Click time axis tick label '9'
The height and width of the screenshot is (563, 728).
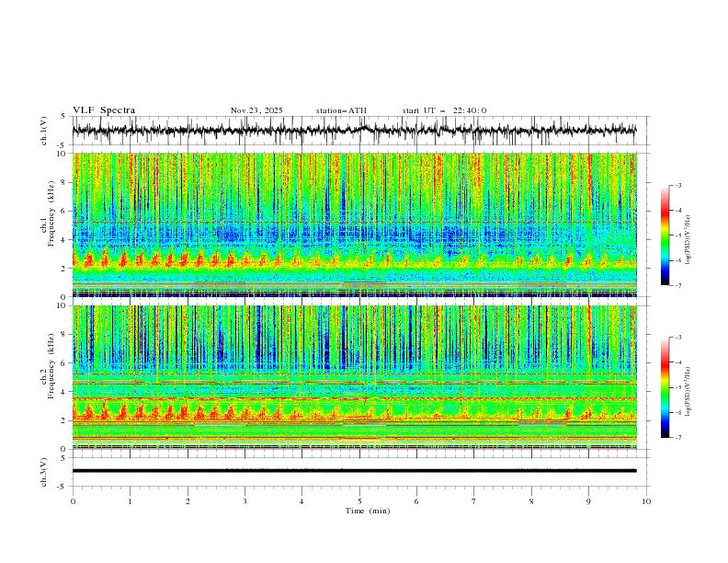pos(588,501)
